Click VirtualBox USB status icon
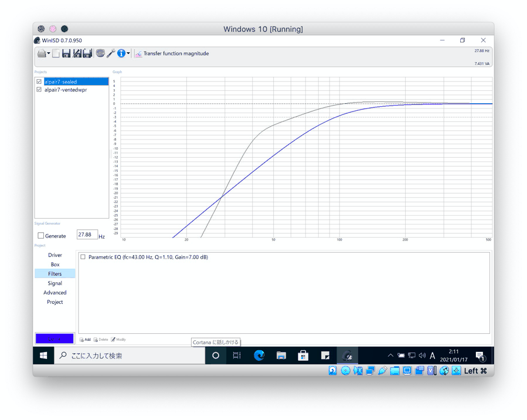Image resolution: width=527 pixels, height=420 pixels. click(382, 371)
